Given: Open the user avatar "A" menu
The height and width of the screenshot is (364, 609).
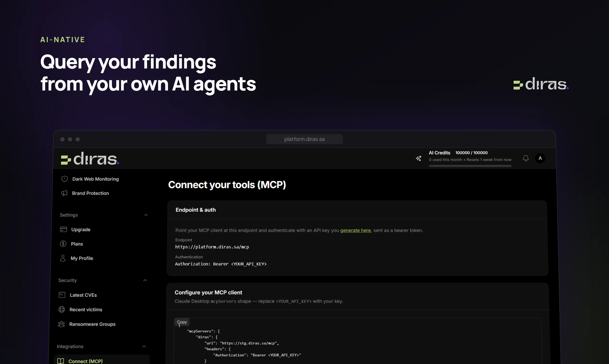Looking at the screenshot, I should click(540, 158).
